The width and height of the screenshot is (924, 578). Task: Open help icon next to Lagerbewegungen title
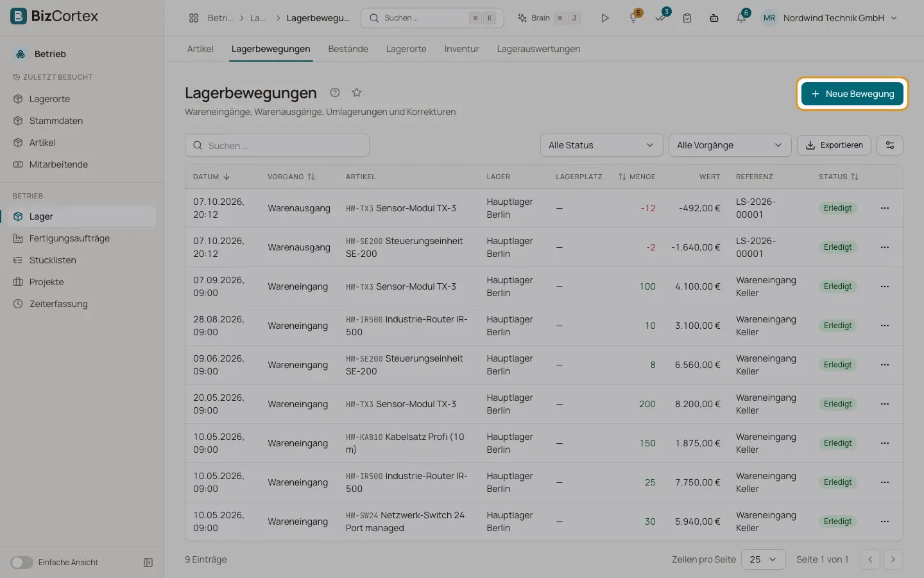tap(335, 92)
